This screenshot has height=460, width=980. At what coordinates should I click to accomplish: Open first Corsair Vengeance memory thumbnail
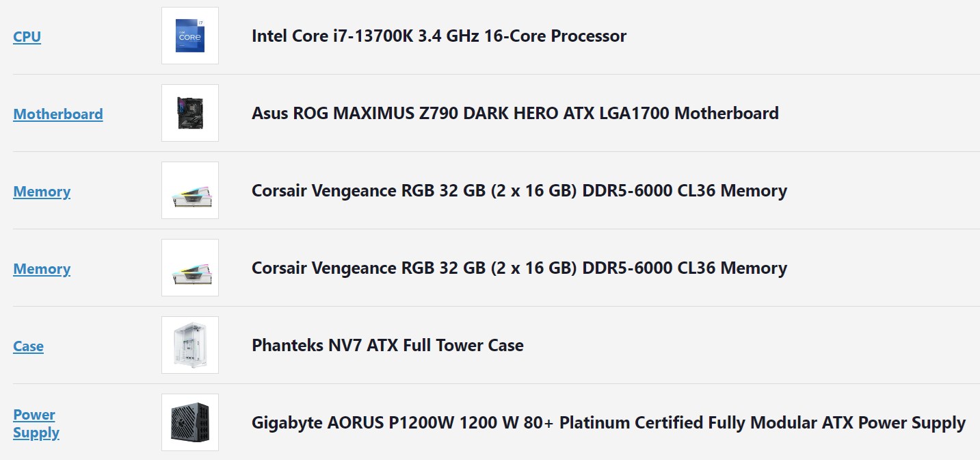click(x=190, y=190)
